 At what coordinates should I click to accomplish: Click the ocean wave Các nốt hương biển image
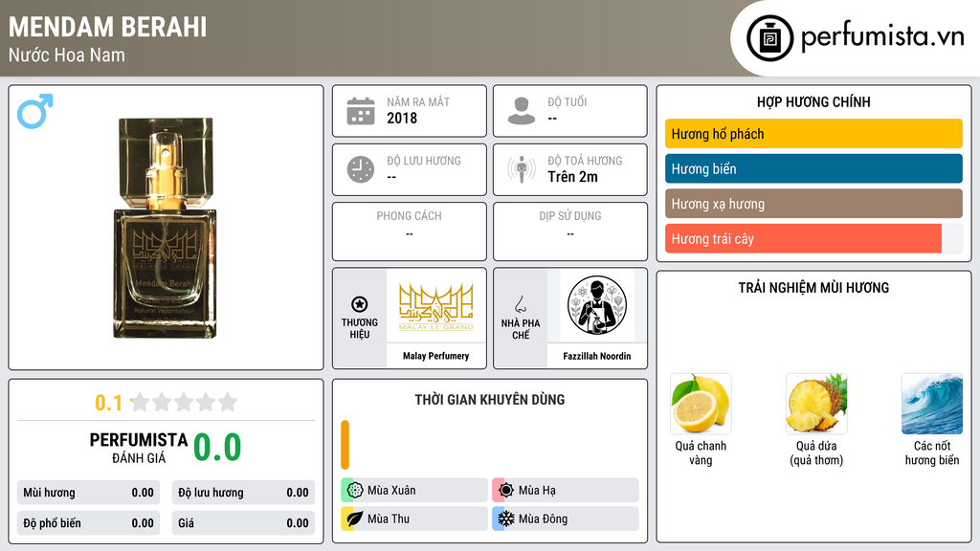(x=932, y=404)
